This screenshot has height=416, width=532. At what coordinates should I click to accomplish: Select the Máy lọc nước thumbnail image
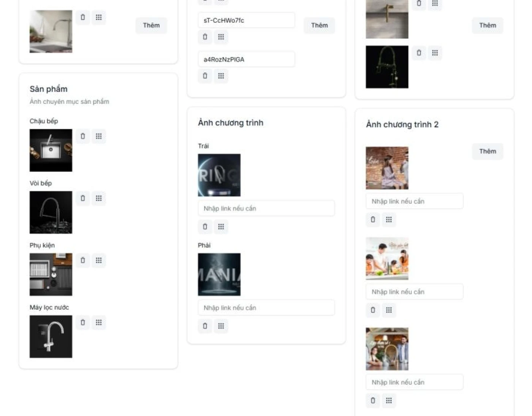[x=51, y=337]
